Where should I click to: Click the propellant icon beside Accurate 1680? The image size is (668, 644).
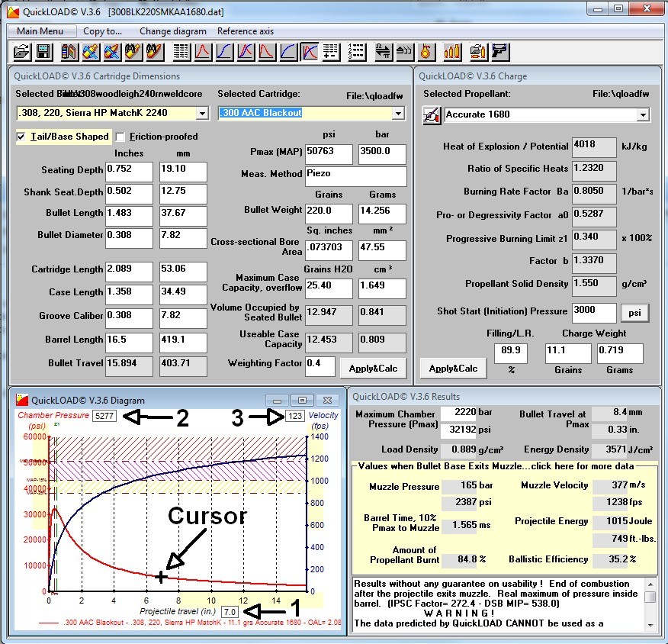431,115
